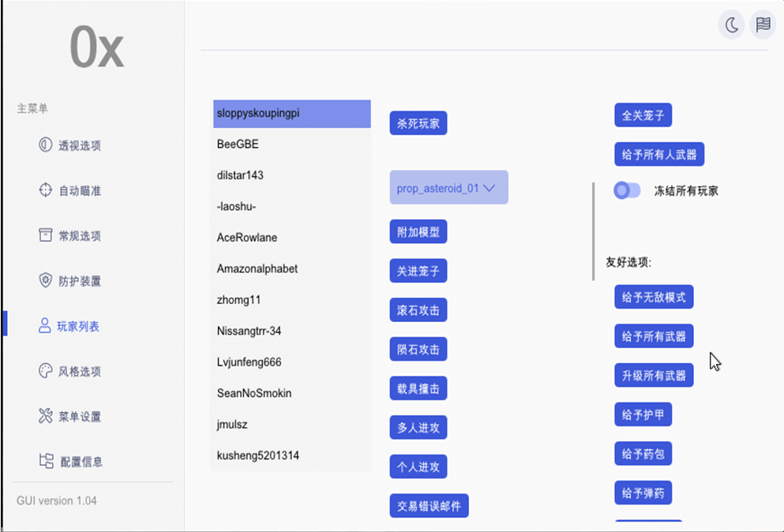
Task: Select the 防护装置 shield icon
Action: [46, 280]
